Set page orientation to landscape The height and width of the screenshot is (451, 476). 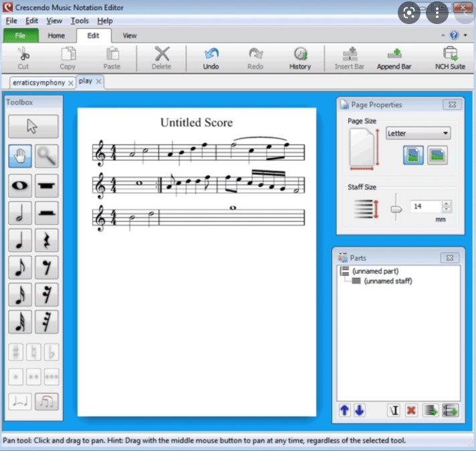(x=437, y=155)
